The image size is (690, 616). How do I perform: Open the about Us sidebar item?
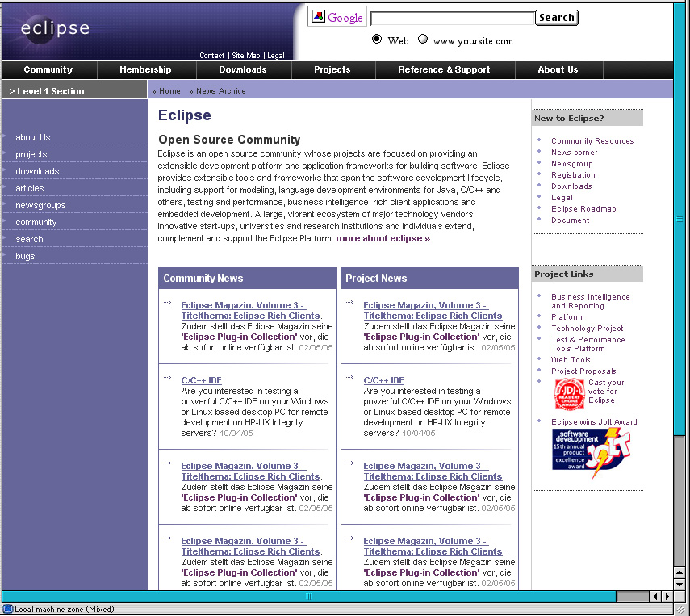[x=33, y=137]
